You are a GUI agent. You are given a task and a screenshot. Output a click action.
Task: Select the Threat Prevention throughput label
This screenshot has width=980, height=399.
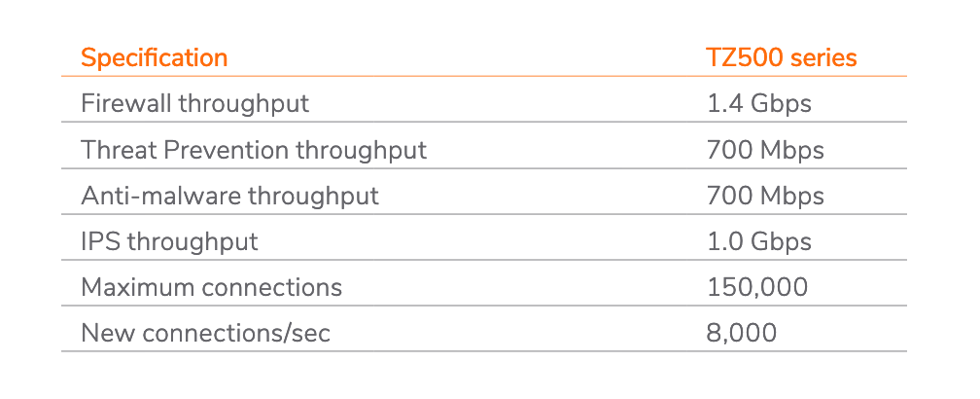coord(254,150)
